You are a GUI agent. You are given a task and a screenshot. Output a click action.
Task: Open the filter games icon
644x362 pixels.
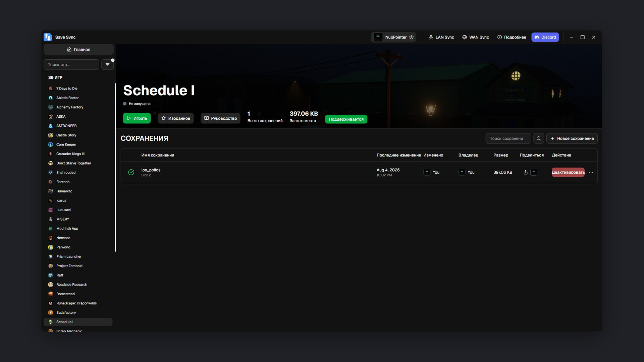point(107,65)
